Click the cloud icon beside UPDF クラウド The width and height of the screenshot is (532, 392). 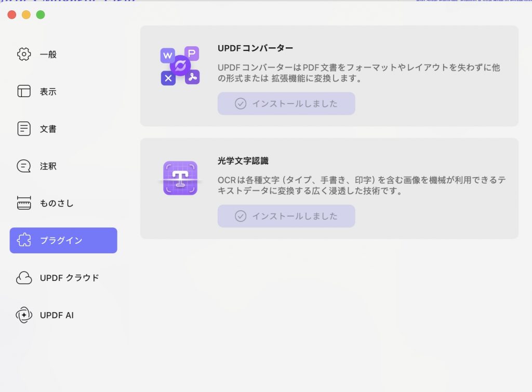point(24,278)
